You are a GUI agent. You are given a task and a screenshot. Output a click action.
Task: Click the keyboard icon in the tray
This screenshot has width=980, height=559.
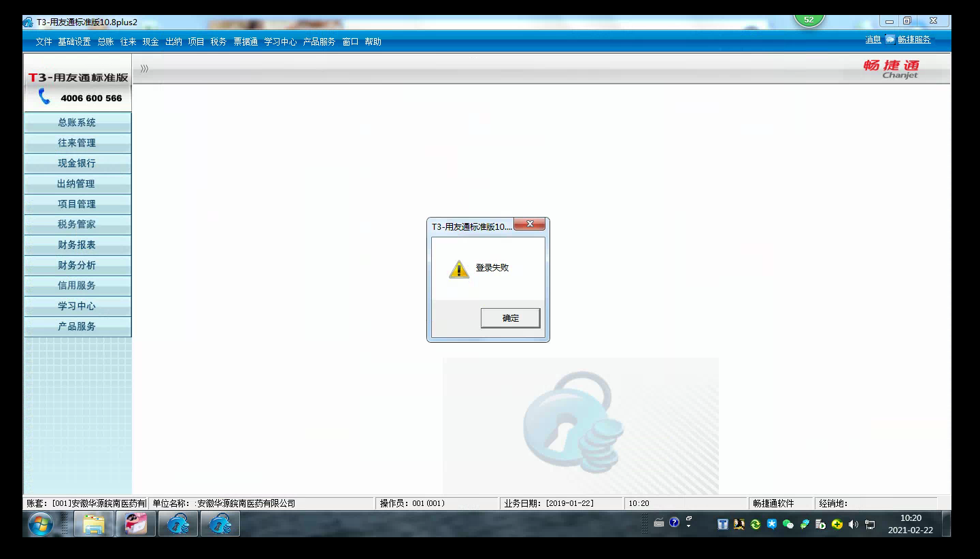659,523
